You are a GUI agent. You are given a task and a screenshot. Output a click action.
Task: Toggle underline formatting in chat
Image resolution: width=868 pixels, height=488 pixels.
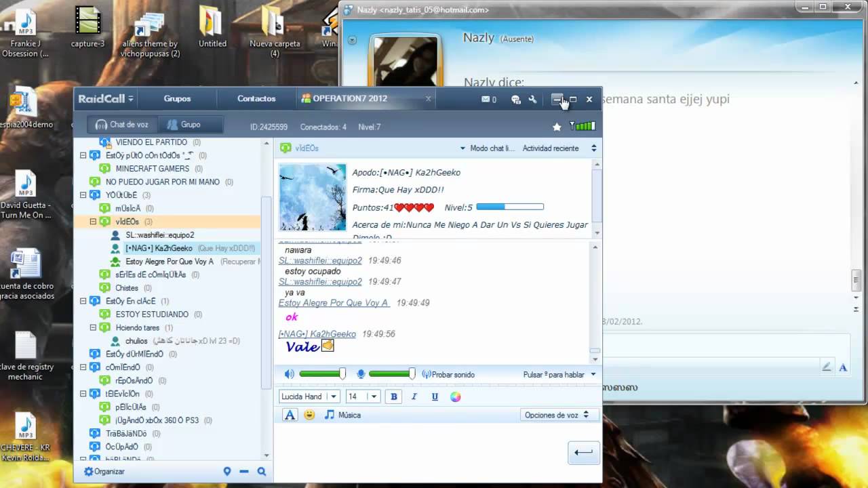click(435, 396)
